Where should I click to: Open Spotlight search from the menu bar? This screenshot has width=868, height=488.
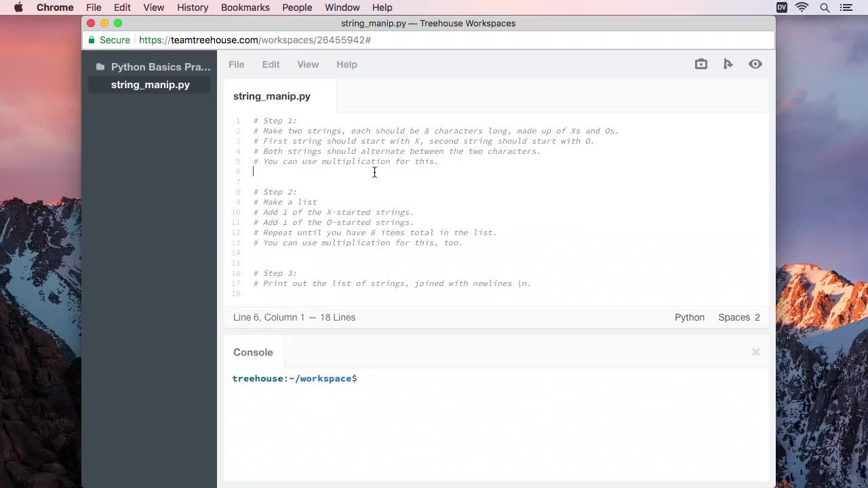point(824,7)
